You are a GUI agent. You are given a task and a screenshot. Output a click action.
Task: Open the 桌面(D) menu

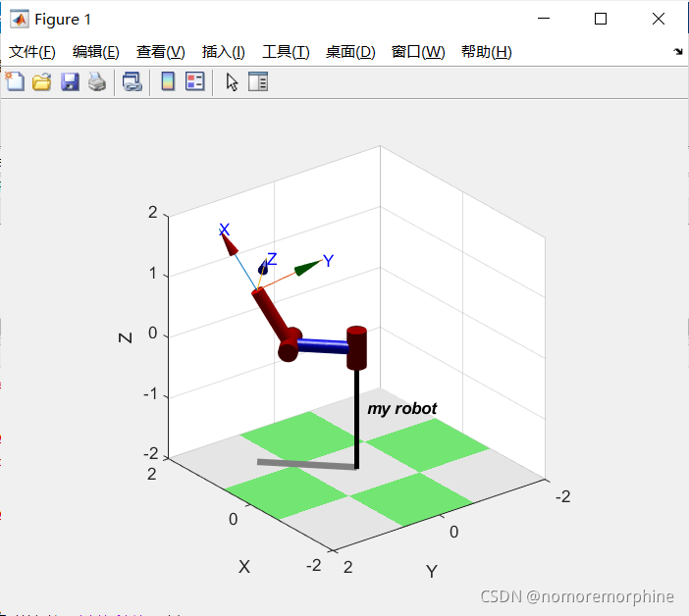pyautogui.click(x=350, y=52)
